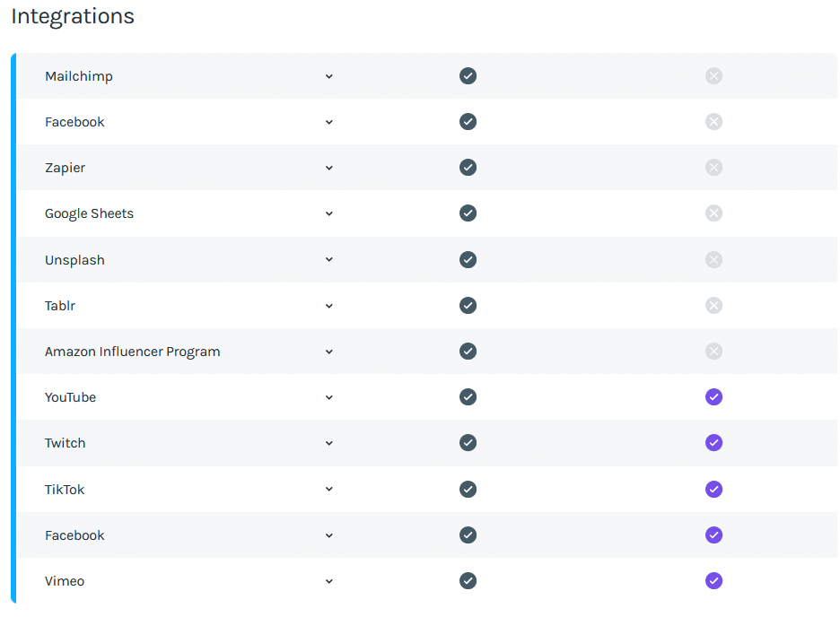Click the dark checkmark icon for Zapier

(468, 168)
